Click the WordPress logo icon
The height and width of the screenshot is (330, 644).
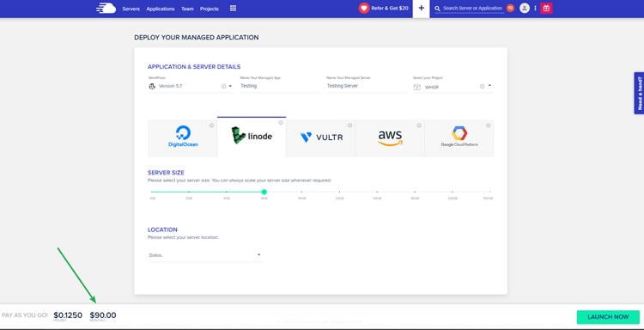(x=152, y=86)
